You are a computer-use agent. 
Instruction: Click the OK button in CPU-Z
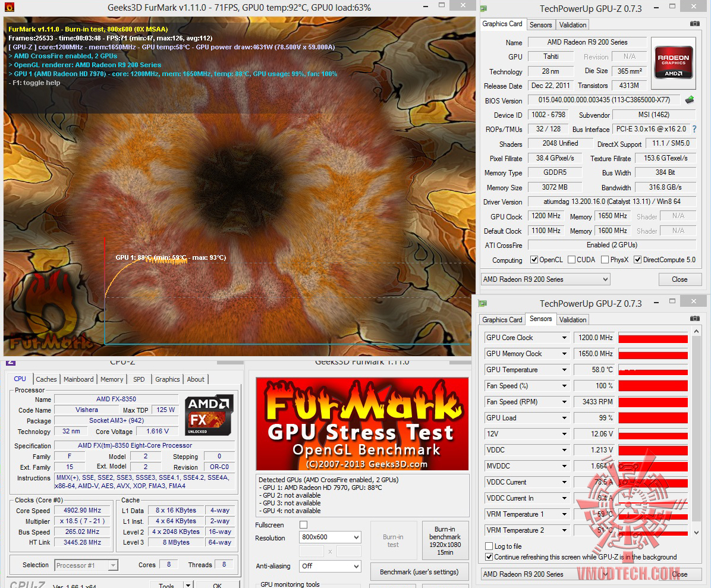pyautogui.click(x=217, y=585)
